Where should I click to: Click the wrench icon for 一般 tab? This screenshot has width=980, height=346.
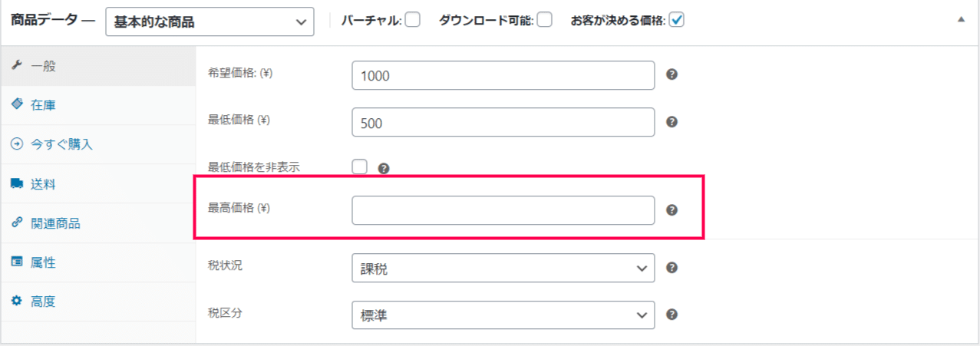coord(16,65)
